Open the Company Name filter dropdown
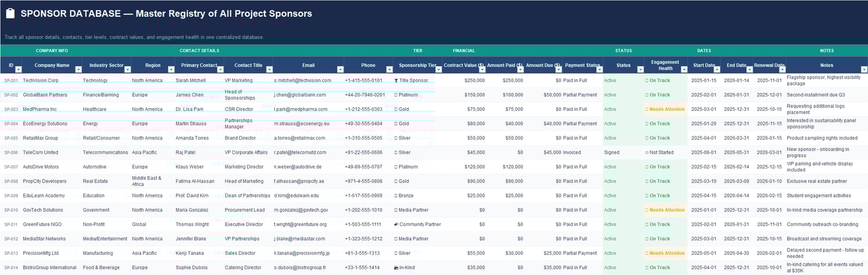 (x=78, y=69)
